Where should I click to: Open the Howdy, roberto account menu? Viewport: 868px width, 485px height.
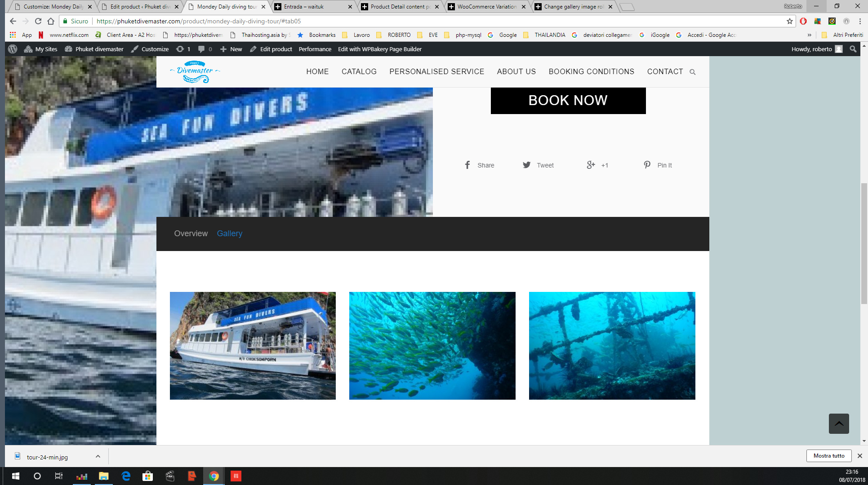tap(817, 49)
